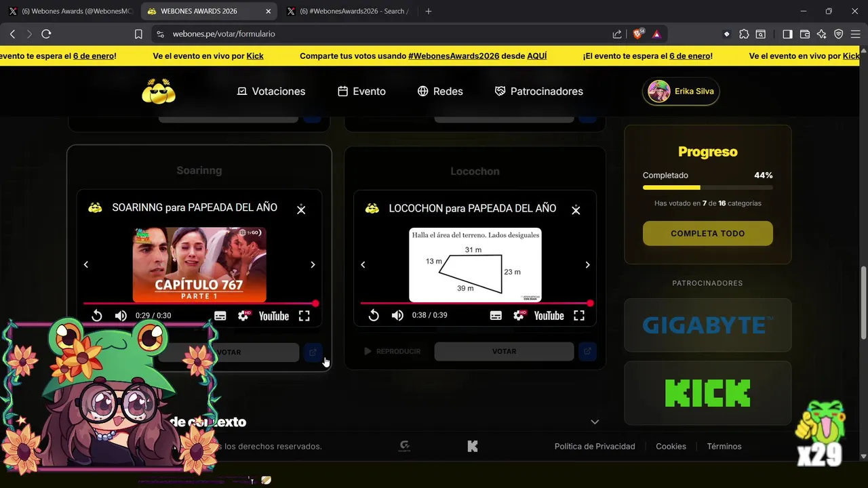Open Evento in site navigation
Image resolution: width=868 pixels, height=488 pixels.
coord(361,91)
